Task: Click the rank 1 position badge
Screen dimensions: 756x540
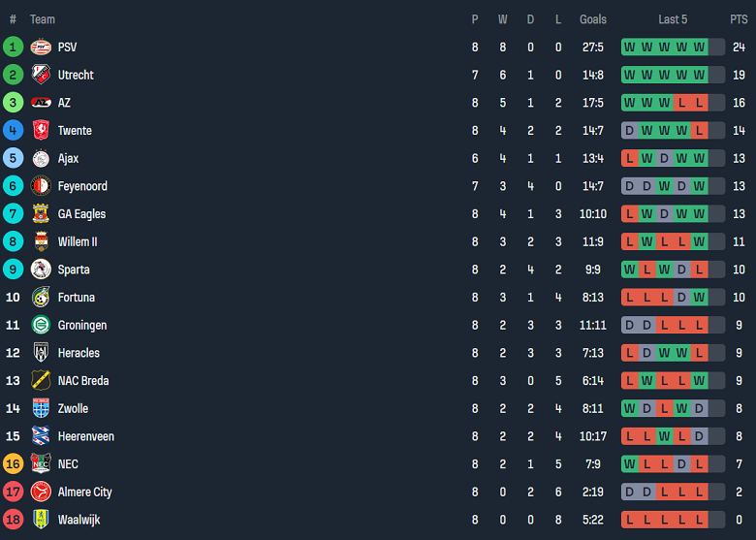Action: point(13,47)
